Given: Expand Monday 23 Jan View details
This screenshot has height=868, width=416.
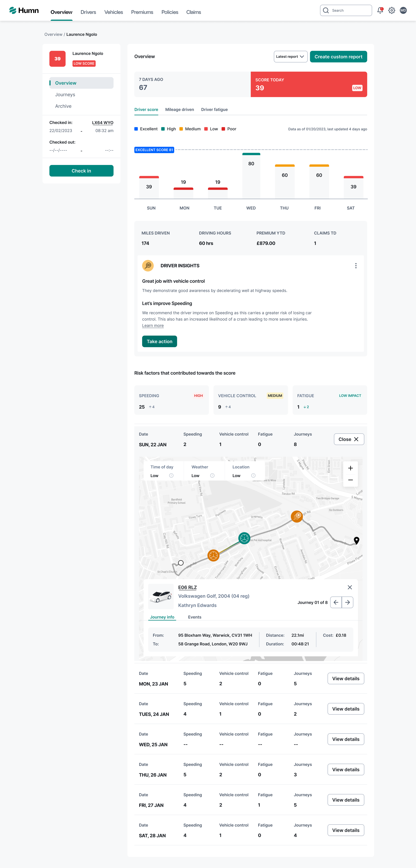Looking at the screenshot, I should tap(346, 679).
